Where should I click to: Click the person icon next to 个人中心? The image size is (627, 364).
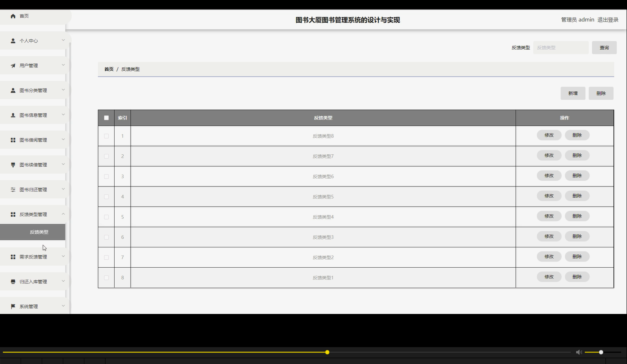tap(13, 41)
